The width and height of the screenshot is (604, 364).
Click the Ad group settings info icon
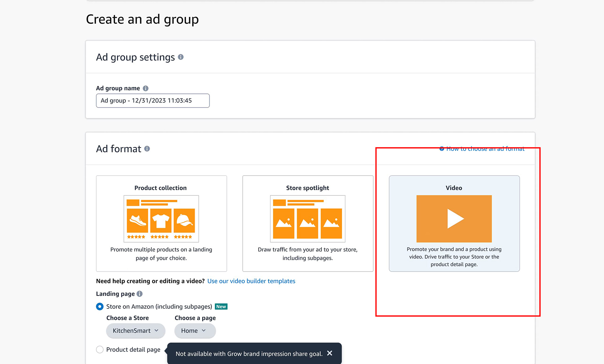(181, 57)
